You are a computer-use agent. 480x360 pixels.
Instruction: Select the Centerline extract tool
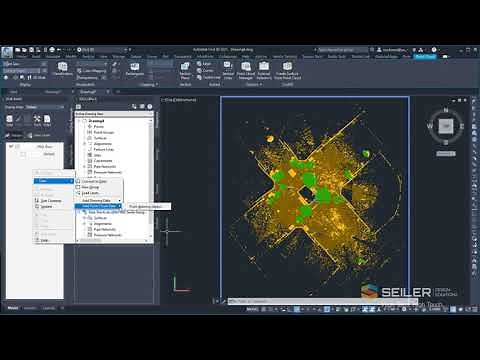coord(208,77)
